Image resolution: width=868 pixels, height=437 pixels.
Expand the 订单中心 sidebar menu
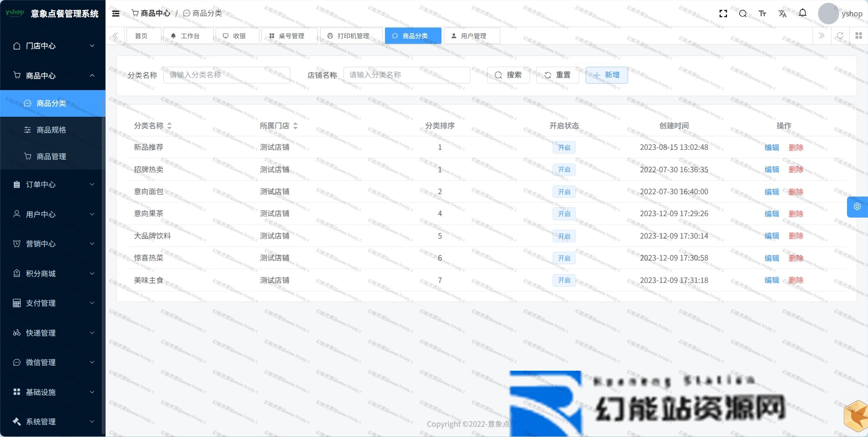click(x=53, y=184)
